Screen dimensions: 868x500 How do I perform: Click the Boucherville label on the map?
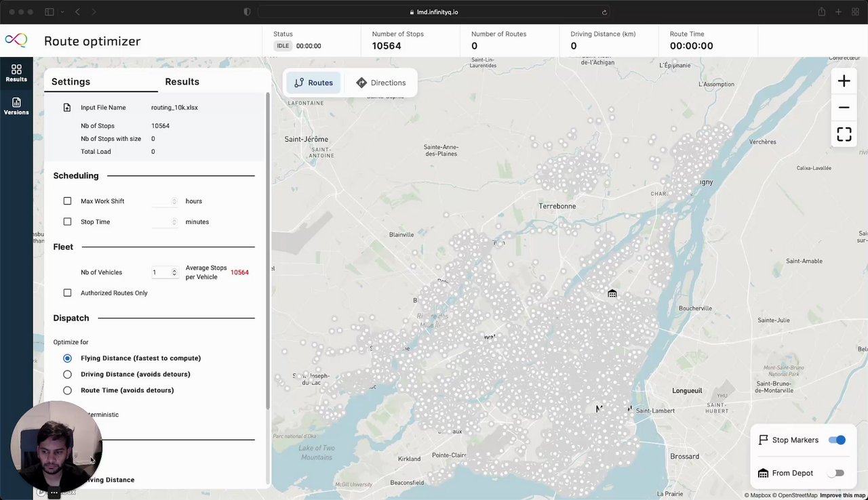tap(695, 308)
